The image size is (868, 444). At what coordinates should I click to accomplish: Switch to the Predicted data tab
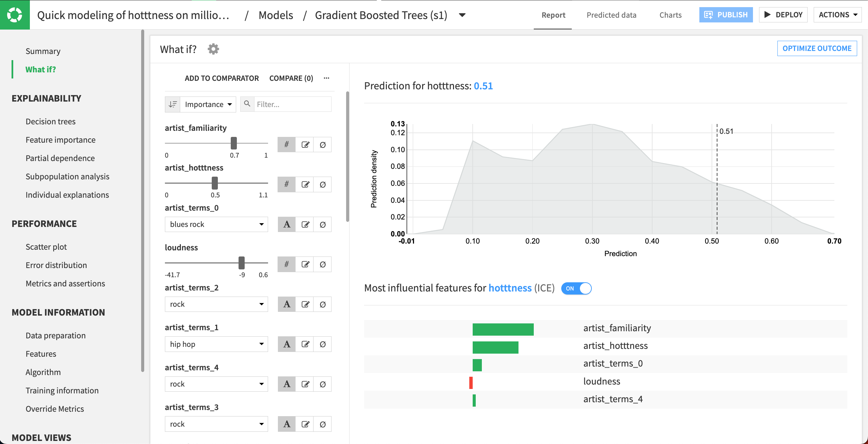pos(611,15)
